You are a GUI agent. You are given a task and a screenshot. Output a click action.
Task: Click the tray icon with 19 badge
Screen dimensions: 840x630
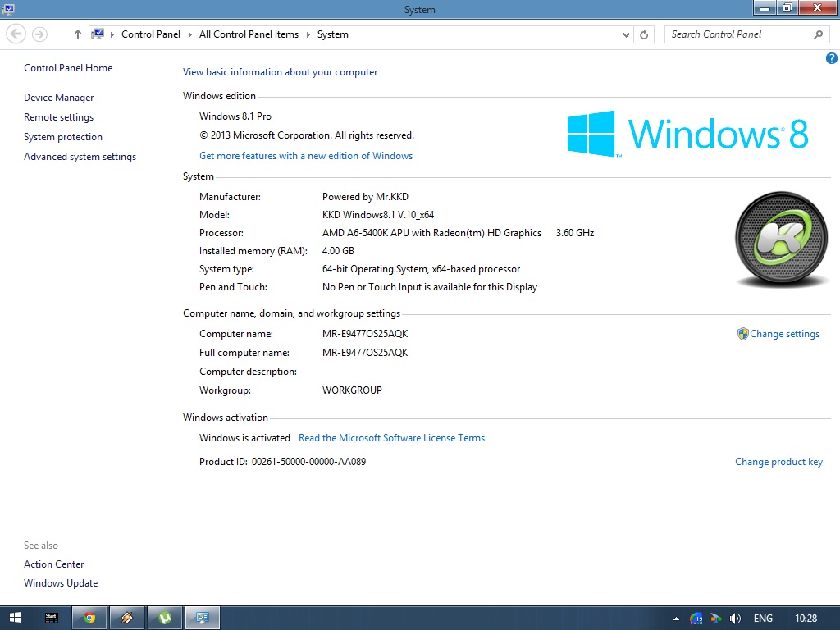696,619
